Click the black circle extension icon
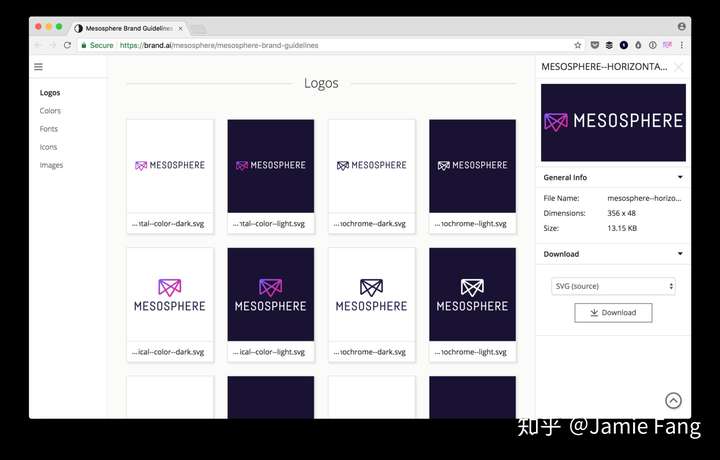This screenshot has height=460, width=720. (x=624, y=45)
